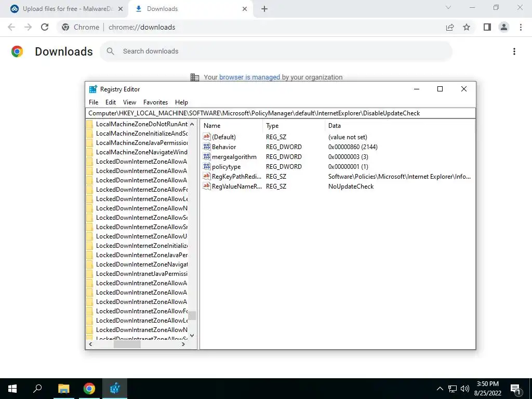Go back in Chrome

[11, 27]
